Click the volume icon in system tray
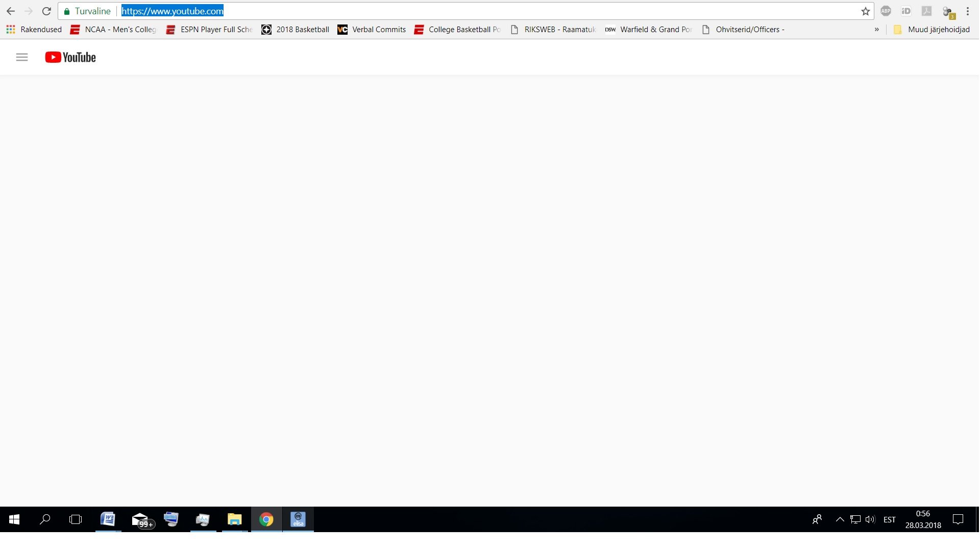980x551 pixels. pyautogui.click(x=870, y=519)
